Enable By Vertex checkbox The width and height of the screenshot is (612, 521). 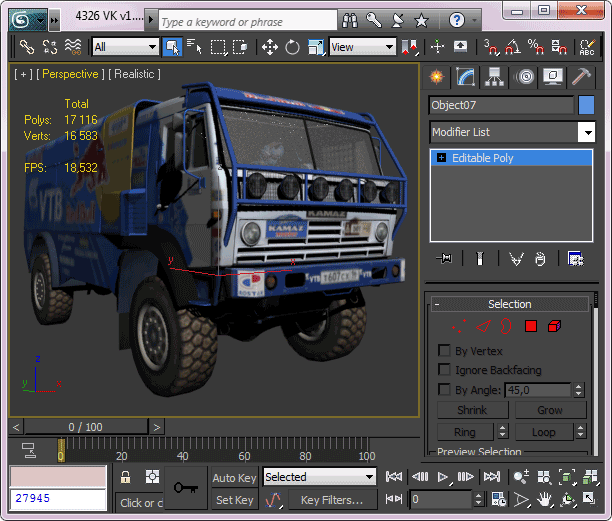444,350
